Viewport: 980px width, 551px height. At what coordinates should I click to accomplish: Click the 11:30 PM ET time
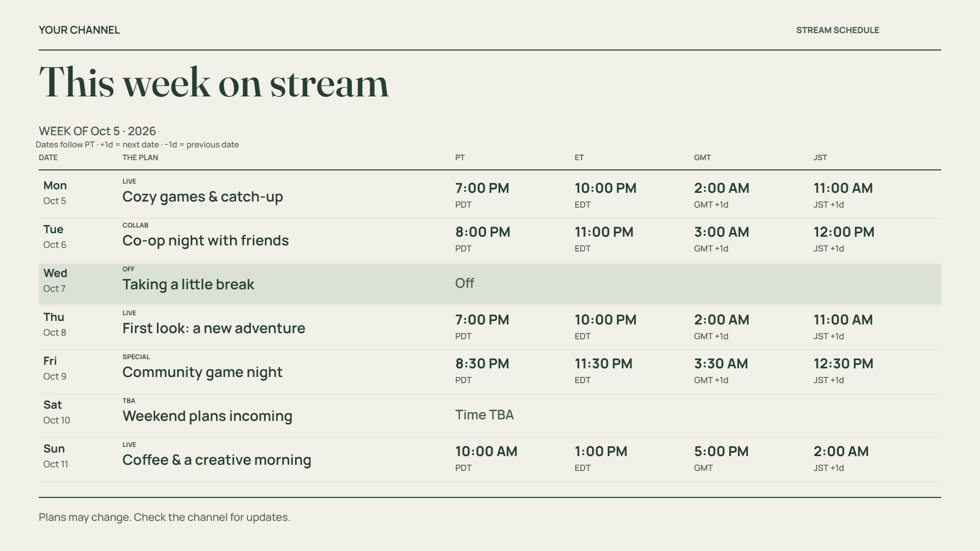point(604,363)
